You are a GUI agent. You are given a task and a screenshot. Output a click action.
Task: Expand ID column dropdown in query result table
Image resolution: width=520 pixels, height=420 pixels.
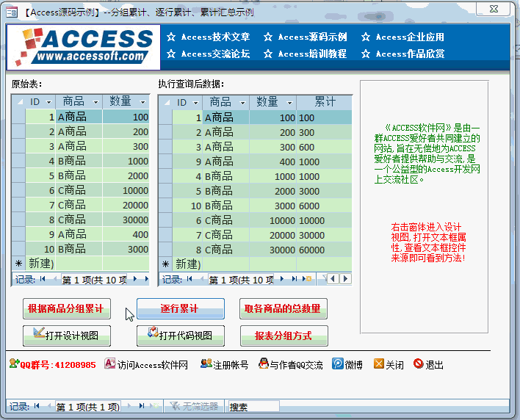point(195,103)
